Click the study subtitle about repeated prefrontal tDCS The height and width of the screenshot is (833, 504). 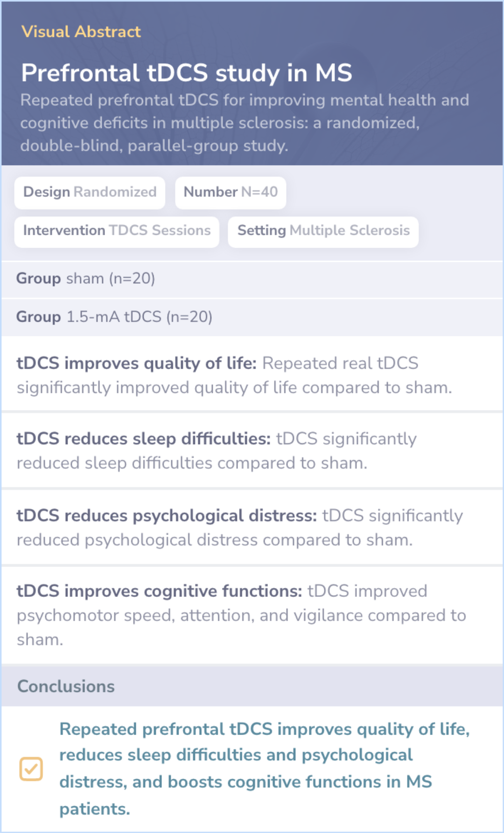pyautogui.click(x=244, y=123)
